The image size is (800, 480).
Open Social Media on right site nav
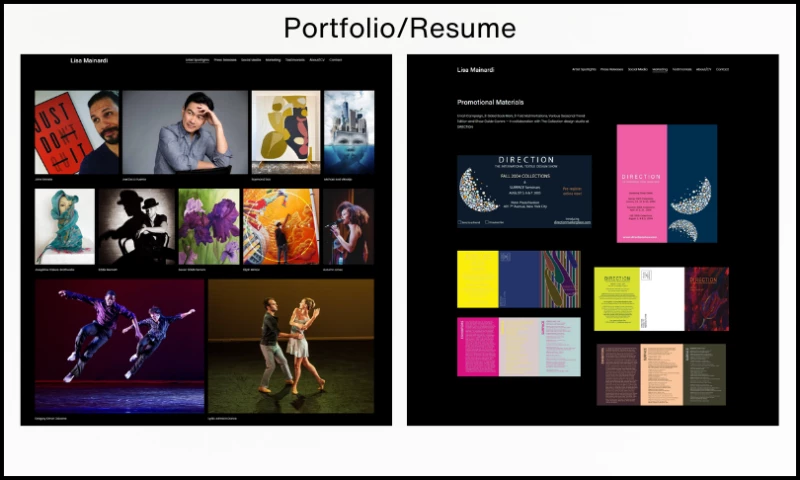tap(638, 69)
